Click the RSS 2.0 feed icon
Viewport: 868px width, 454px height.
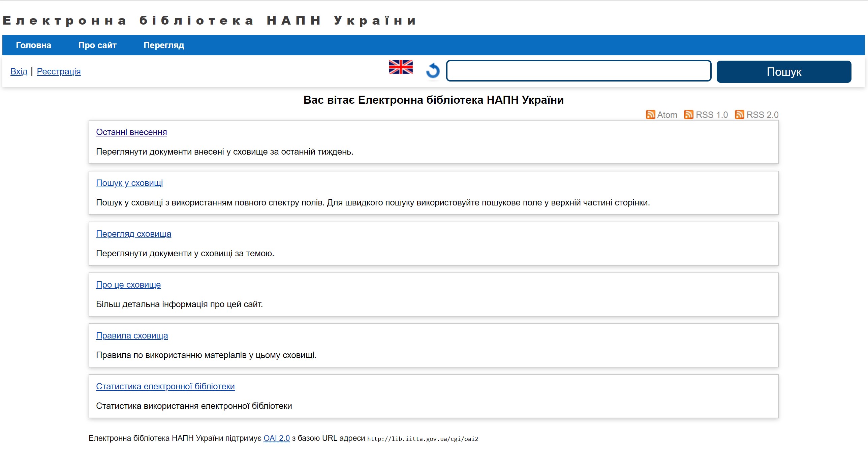pyautogui.click(x=739, y=115)
